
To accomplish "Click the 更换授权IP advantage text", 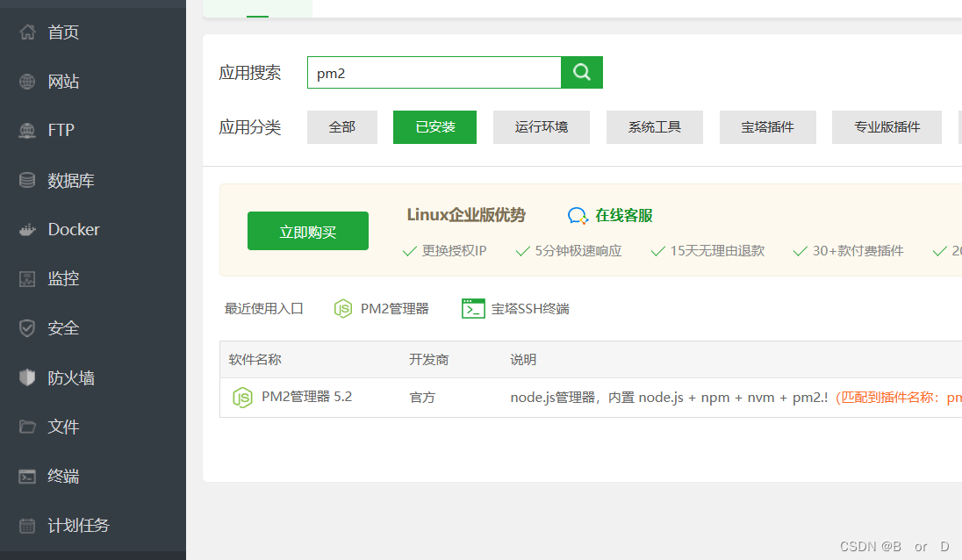I will pyautogui.click(x=454, y=251).
